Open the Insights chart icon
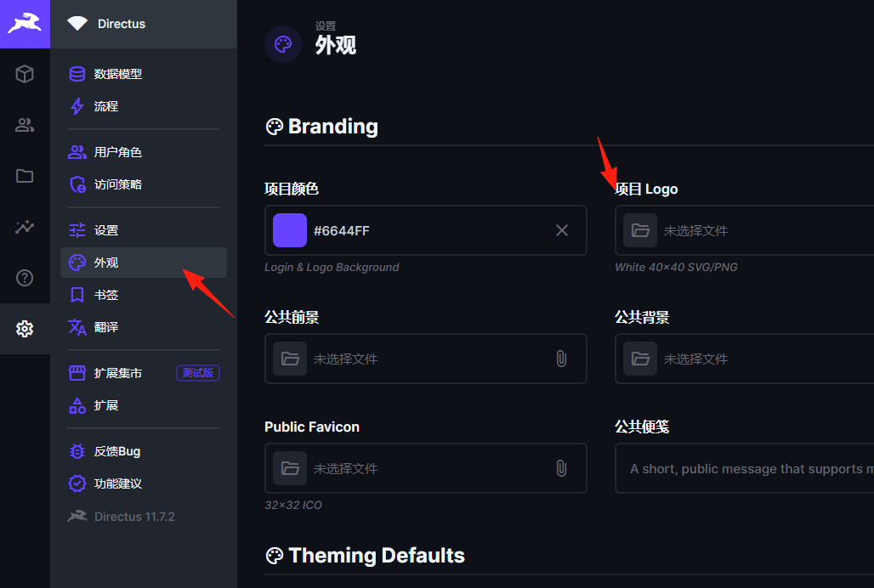The image size is (874, 588). pos(25,227)
